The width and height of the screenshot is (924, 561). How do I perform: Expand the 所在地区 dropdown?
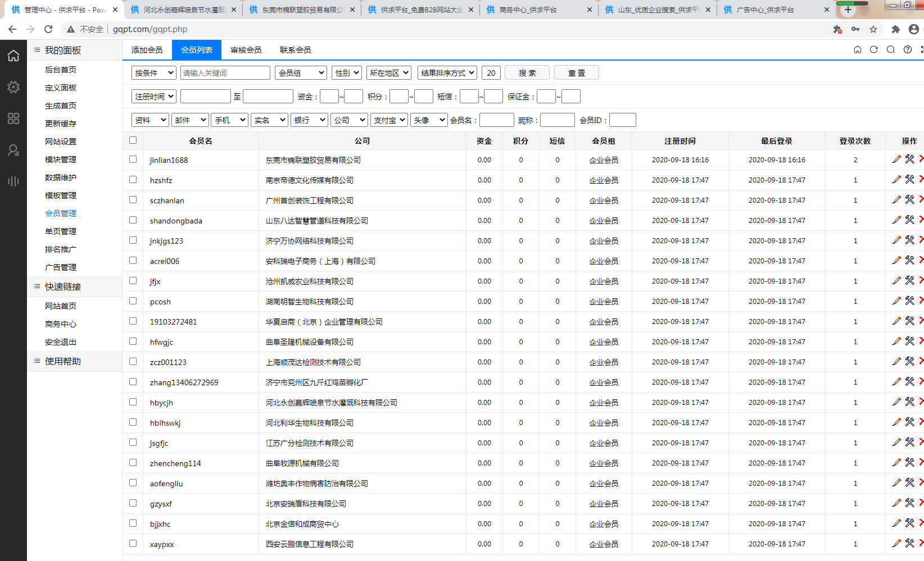[x=389, y=73]
